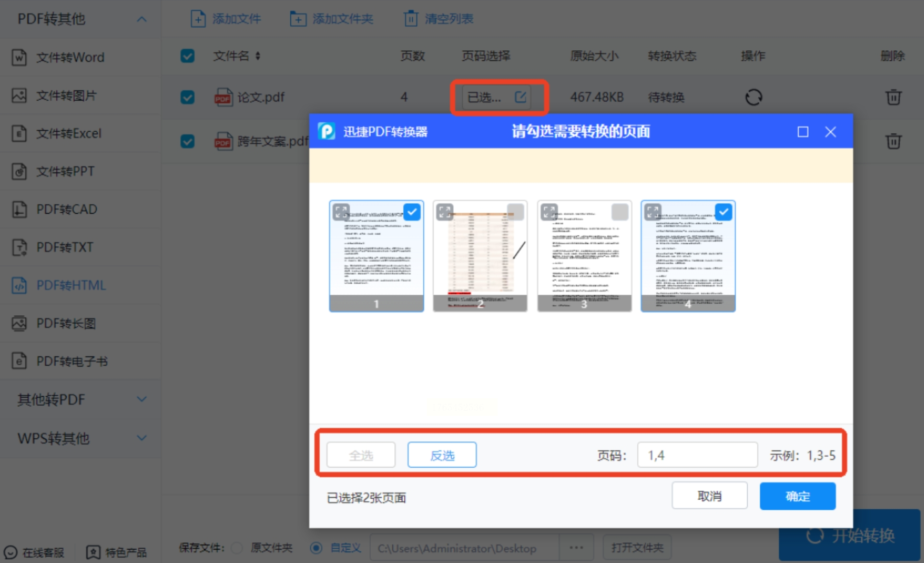Click the page-selection edit icon for 论文.pdf
Screen dimensions: 924x563
pos(520,97)
